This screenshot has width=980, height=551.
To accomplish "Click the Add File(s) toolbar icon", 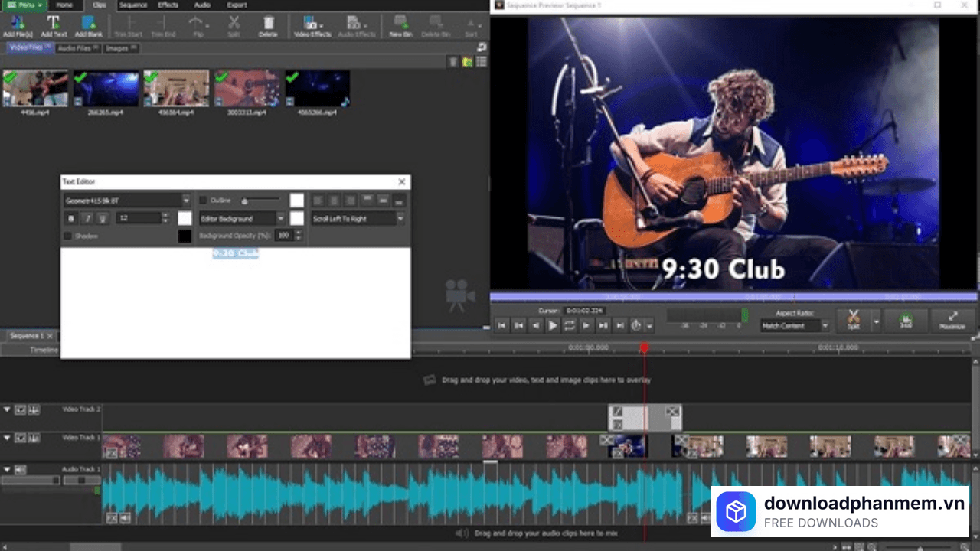I will [18, 26].
